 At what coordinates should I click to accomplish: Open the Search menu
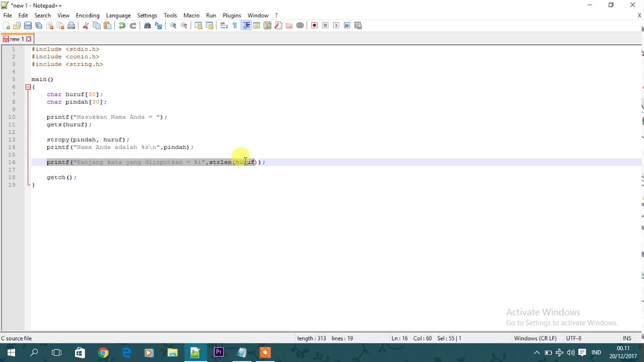[43, 16]
